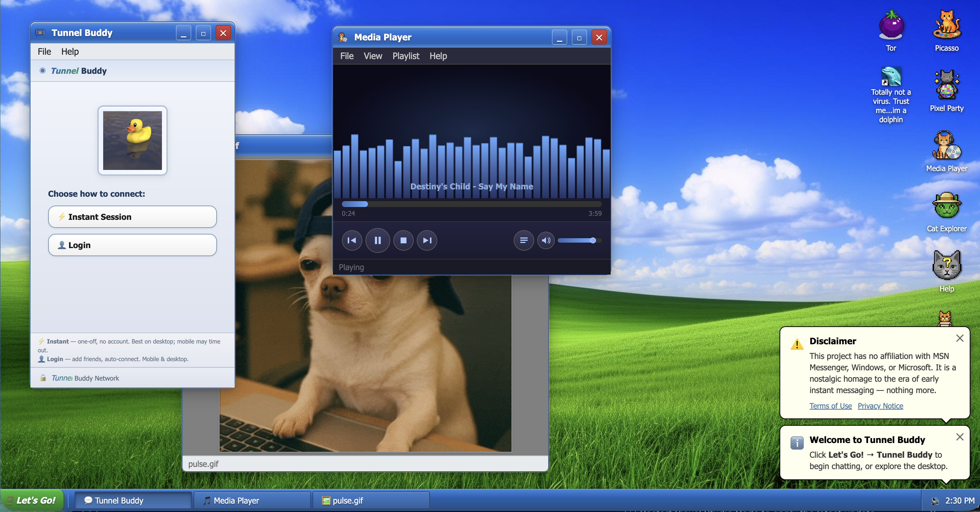
Task: Pause the playing song in Media Player
Action: (x=377, y=240)
